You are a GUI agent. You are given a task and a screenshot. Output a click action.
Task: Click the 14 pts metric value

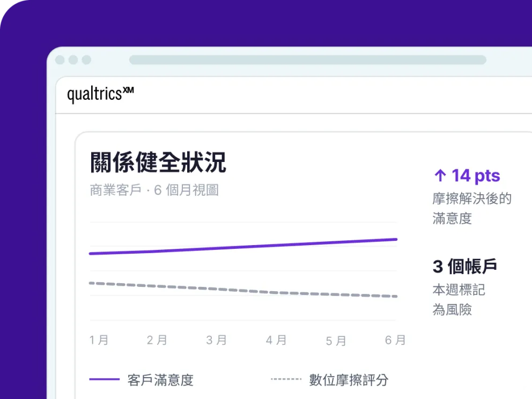476,176
